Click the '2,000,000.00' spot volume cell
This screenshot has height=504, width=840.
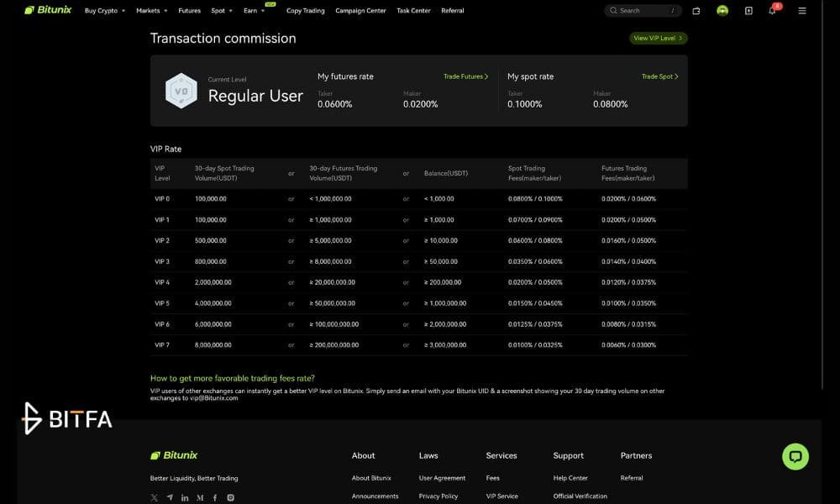[x=213, y=282]
